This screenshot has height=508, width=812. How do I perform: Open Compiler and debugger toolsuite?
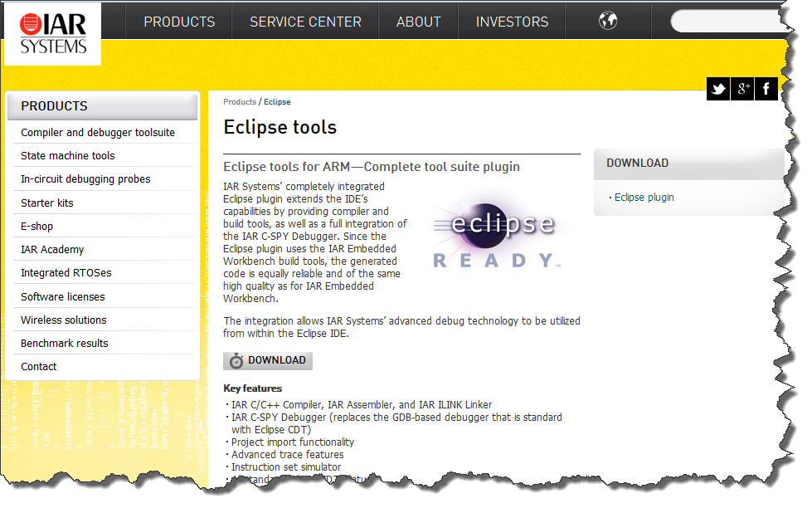click(98, 133)
